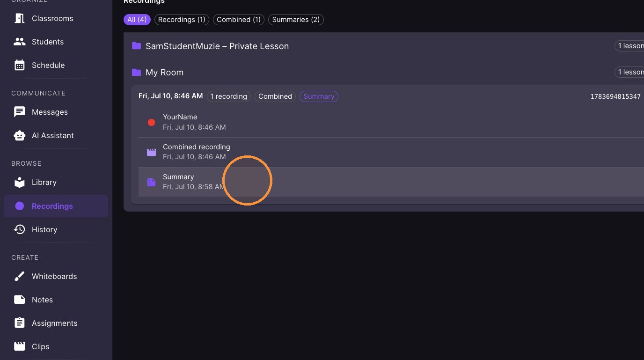This screenshot has width=644, height=360.
Task: Filter by Combined (1) chip
Action: (x=239, y=20)
